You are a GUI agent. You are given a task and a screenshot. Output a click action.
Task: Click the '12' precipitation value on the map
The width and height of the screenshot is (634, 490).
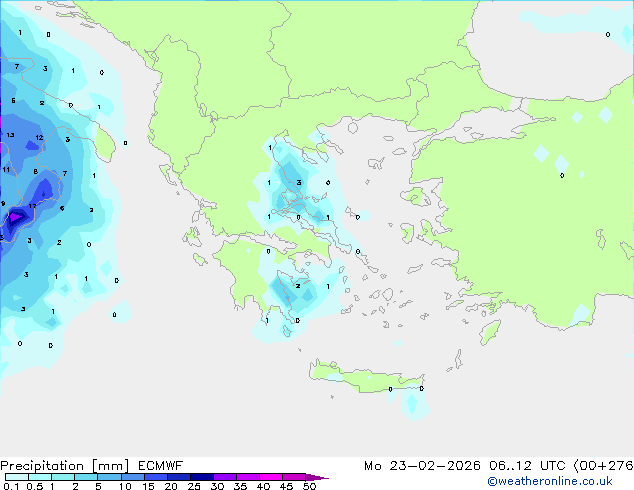pos(39,137)
